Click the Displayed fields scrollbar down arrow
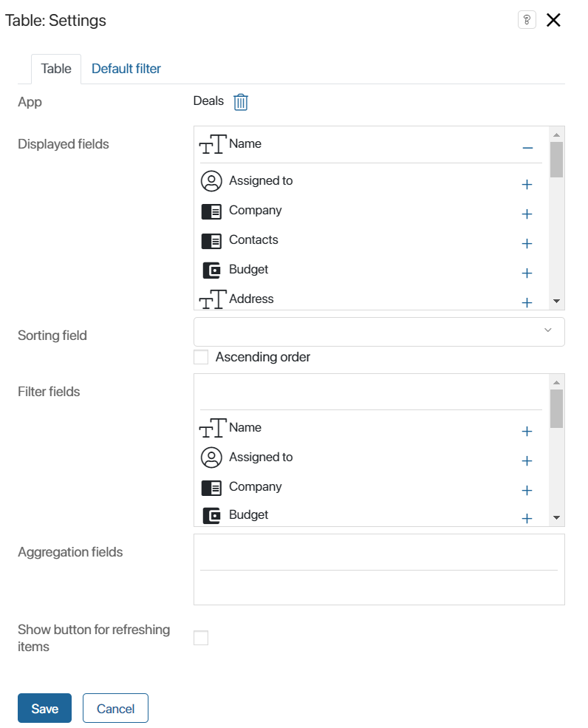 tap(556, 302)
